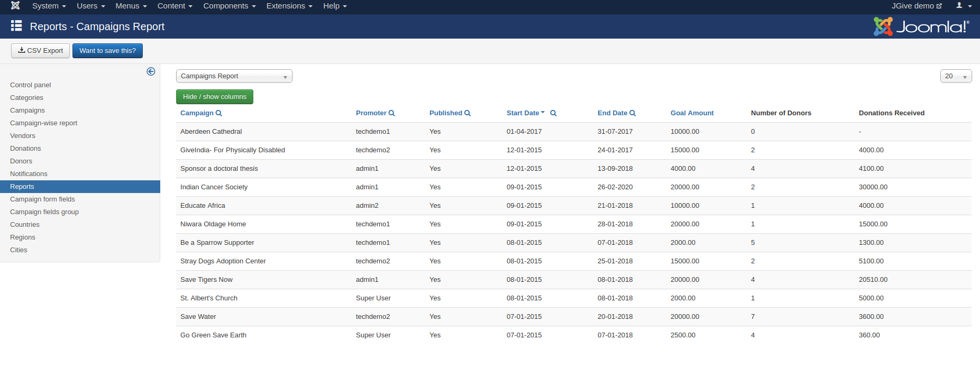980x367 pixels.
Task: Open the System dropdown menu
Action: (49, 6)
